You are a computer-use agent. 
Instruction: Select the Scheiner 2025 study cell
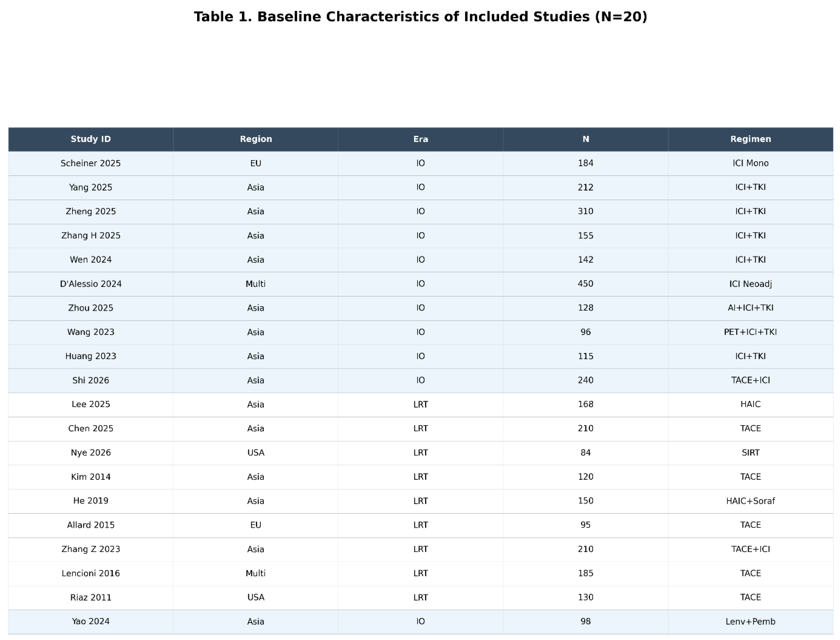(x=91, y=164)
